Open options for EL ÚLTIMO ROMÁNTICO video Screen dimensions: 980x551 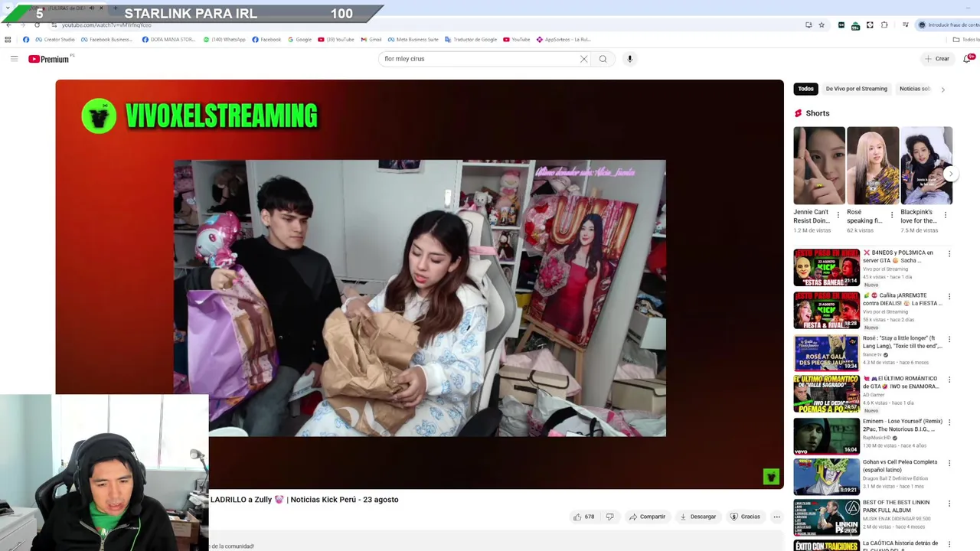click(x=949, y=380)
